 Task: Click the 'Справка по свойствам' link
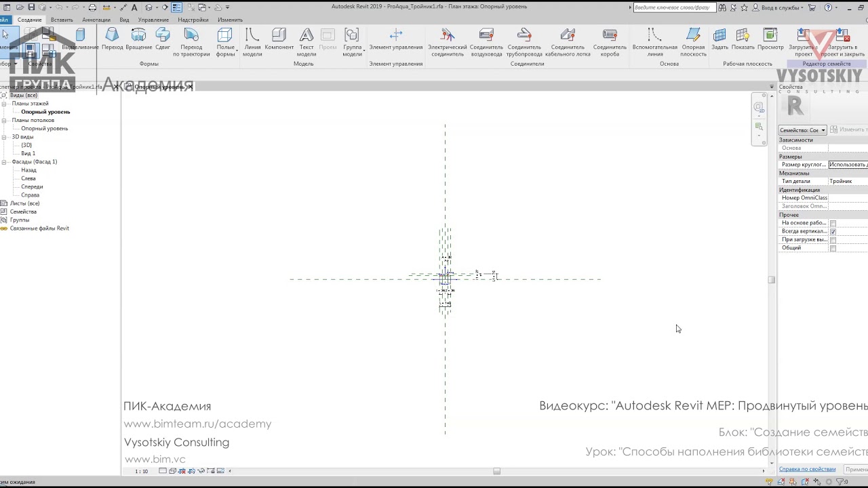point(807,469)
